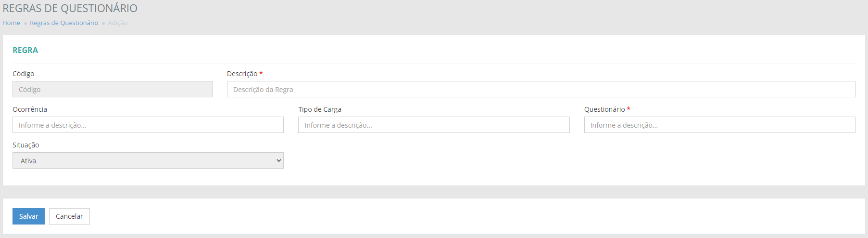This screenshot has width=868, height=238.
Task: Click the Descrição label text
Action: pyautogui.click(x=242, y=74)
